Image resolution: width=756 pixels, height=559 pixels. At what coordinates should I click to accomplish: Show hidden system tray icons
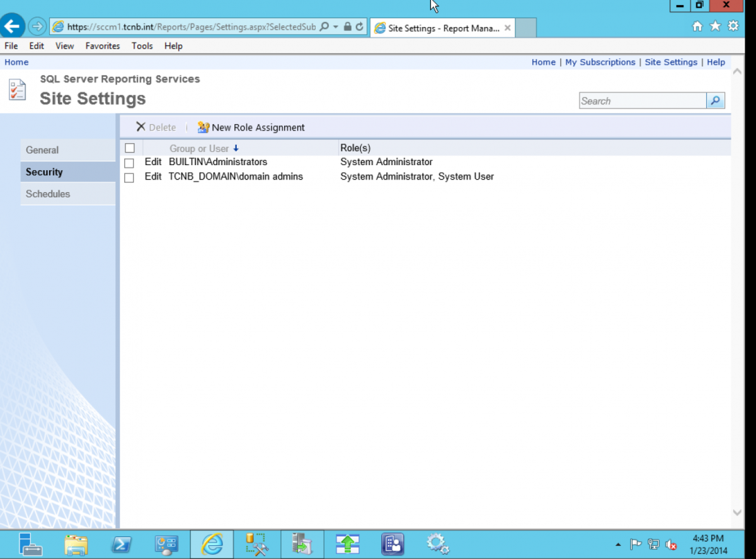[618, 545]
